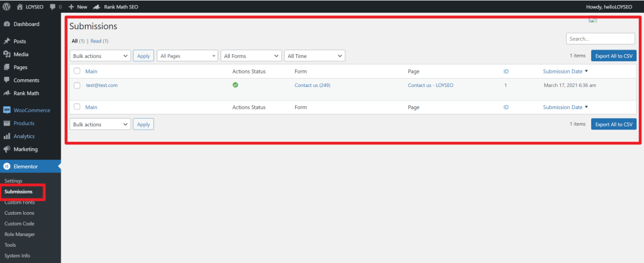Filter by the All (1) view link

click(x=78, y=41)
